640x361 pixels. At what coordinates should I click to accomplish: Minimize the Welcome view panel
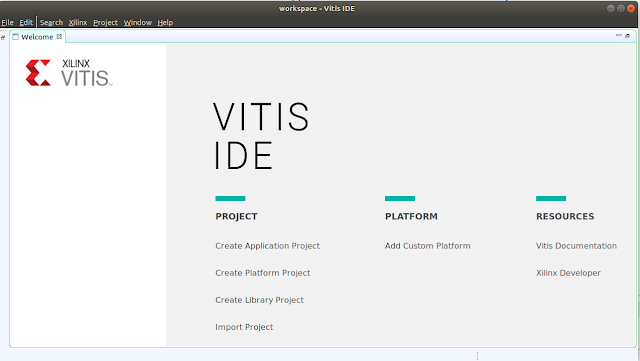(618, 36)
